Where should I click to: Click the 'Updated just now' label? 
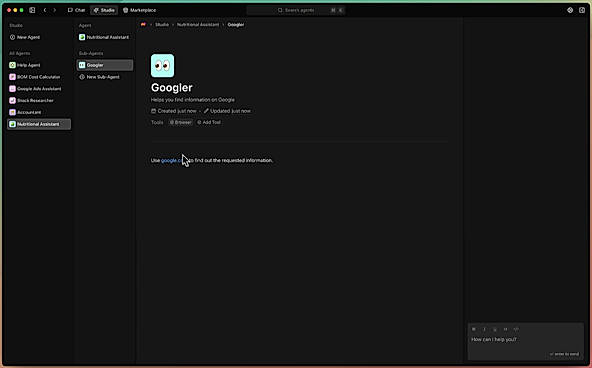(227, 111)
